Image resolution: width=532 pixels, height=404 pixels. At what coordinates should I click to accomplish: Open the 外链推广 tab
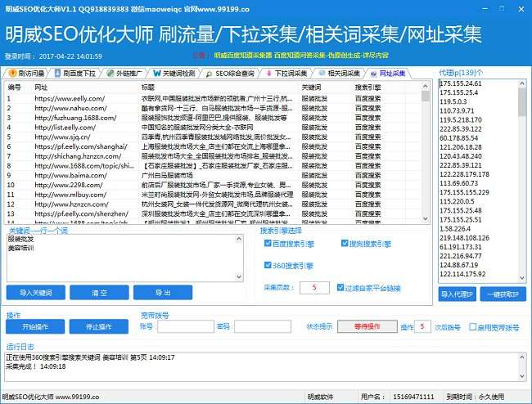click(125, 74)
